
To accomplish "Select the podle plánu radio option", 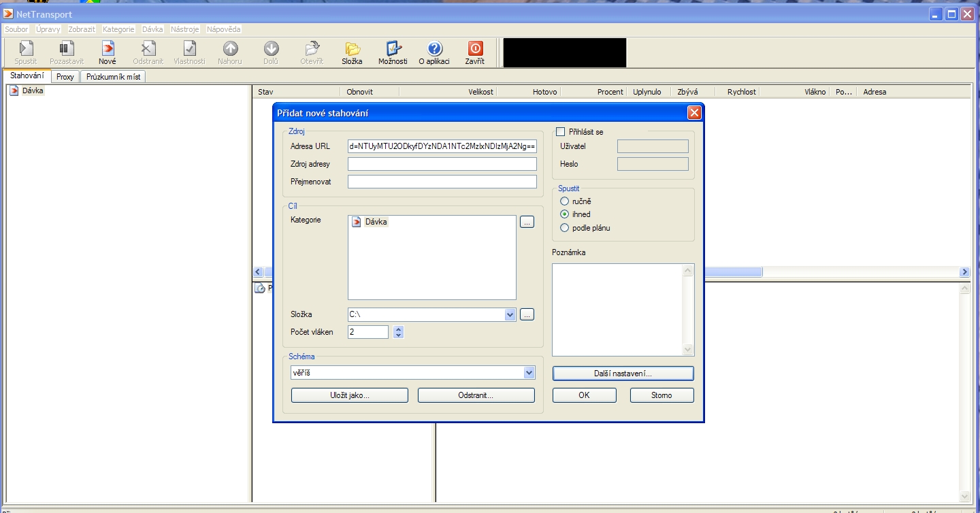I will pos(564,228).
